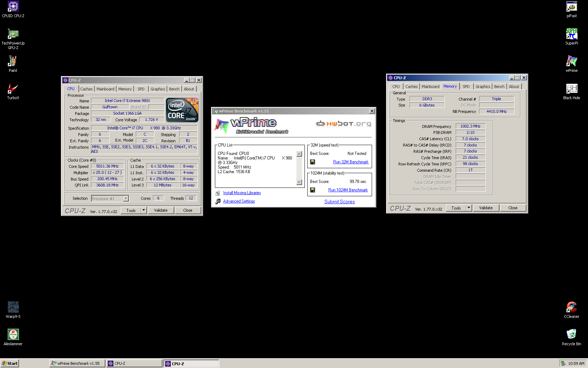Image resolution: width=588 pixels, height=368 pixels.
Task: Click the CPU-Z title bar icon in left window
Action: (x=65, y=80)
